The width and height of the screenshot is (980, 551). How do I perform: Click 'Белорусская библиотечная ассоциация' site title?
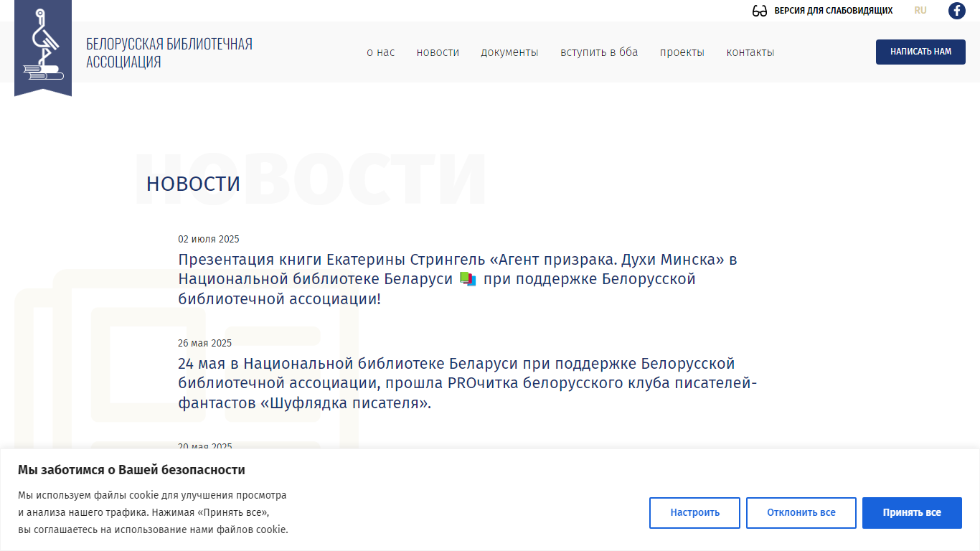point(169,53)
